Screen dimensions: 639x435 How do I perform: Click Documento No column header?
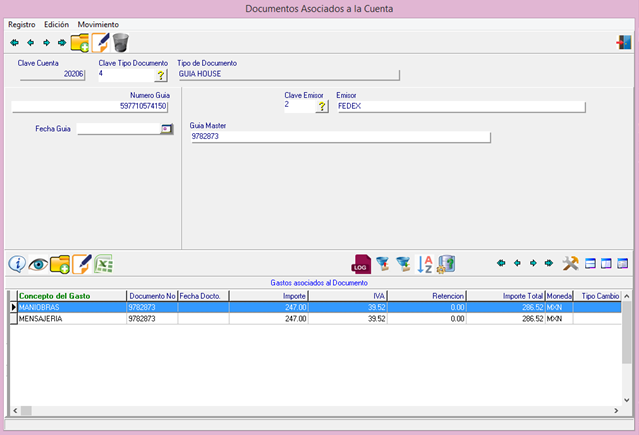(152, 296)
